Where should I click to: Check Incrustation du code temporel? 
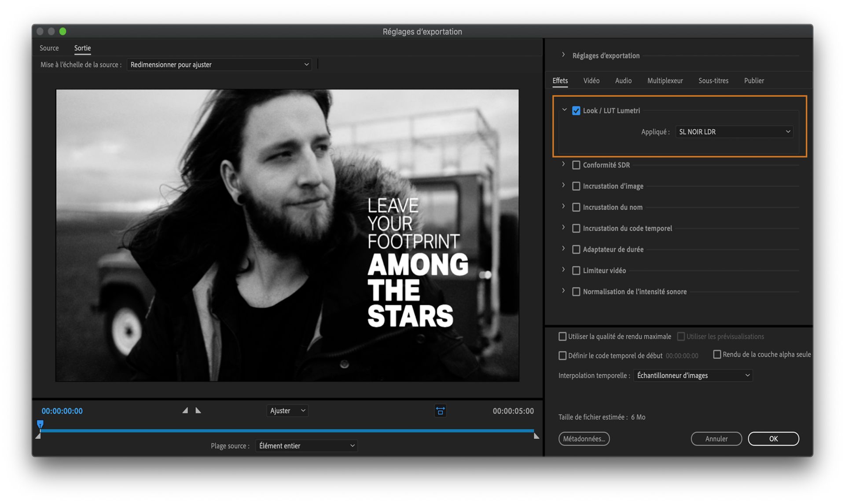pyautogui.click(x=576, y=228)
